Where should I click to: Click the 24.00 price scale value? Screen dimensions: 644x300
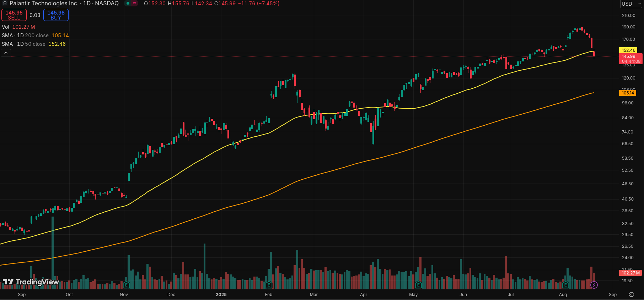tap(628, 258)
